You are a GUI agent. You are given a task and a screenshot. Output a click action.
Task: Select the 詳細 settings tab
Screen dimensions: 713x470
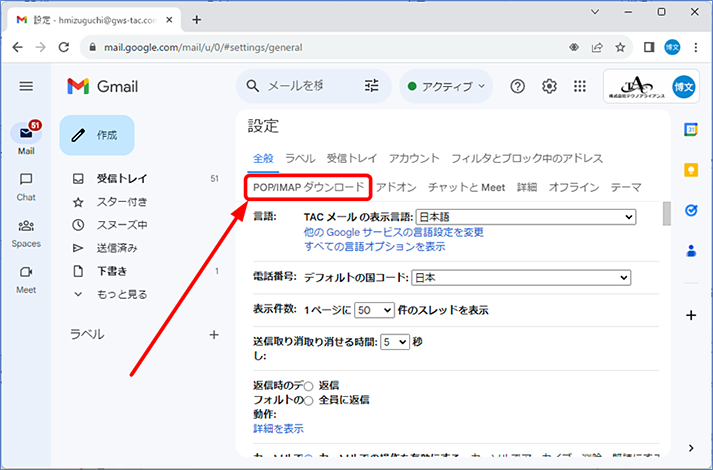527,187
